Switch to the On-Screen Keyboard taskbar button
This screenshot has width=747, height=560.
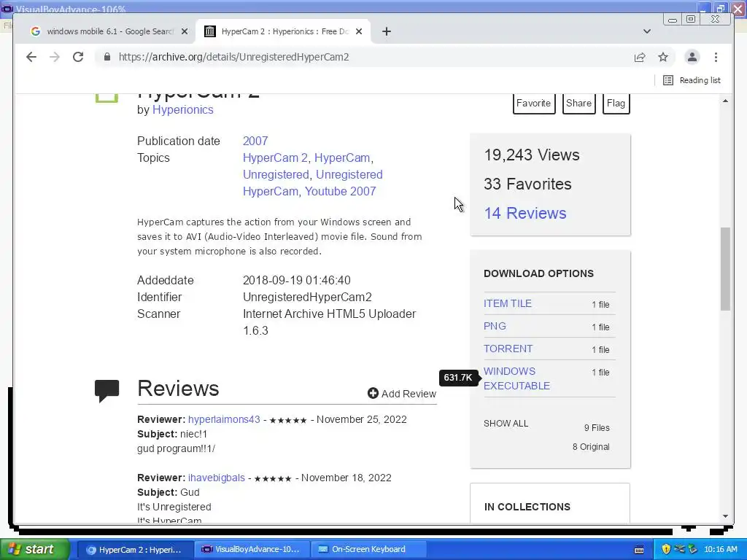[x=368, y=550]
